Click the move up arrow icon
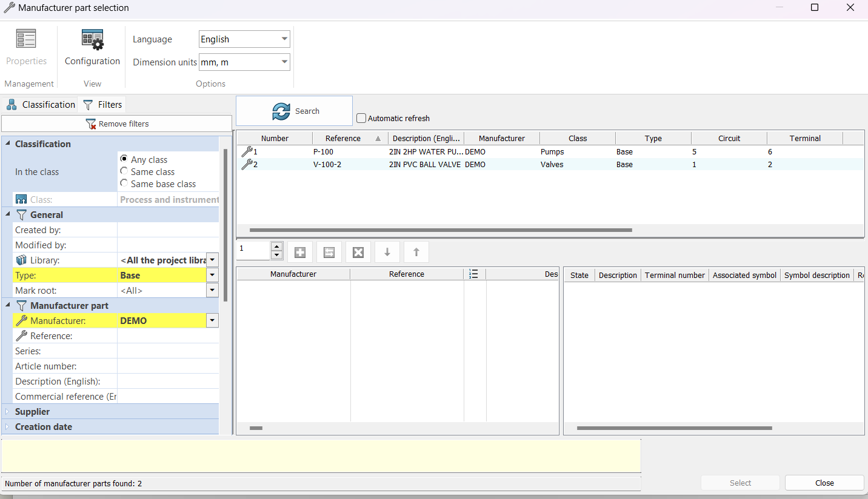This screenshot has height=499, width=868. 416,253
